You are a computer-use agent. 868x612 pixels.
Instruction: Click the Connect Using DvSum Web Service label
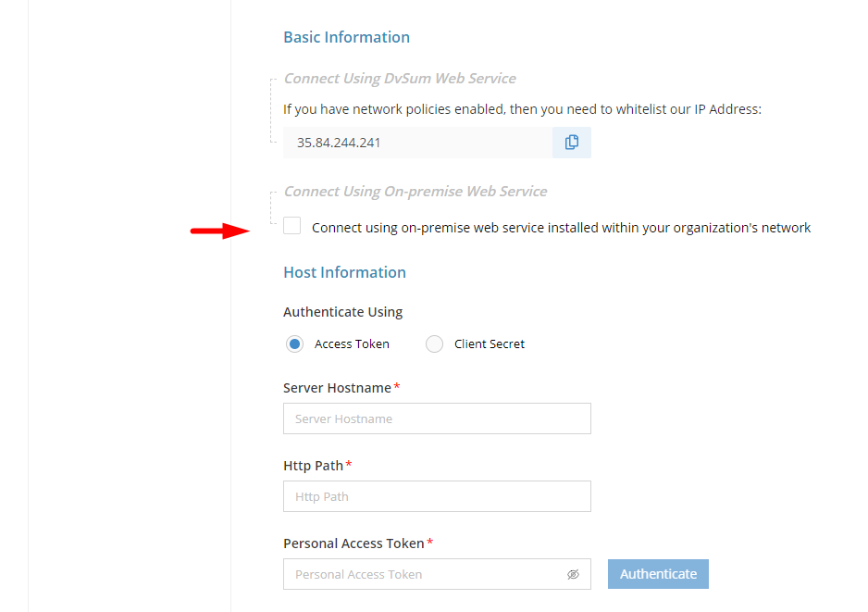point(400,78)
